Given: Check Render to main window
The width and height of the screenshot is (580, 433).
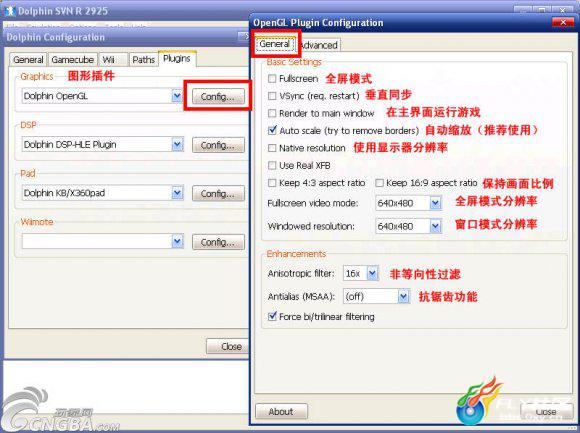Looking at the screenshot, I should pyautogui.click(x=272, y=113).
